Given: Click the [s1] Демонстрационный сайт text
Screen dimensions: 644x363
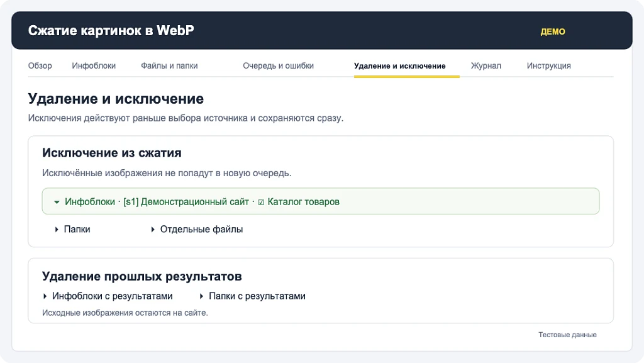Looking at the screenshot, I should (x=186, y=201).
